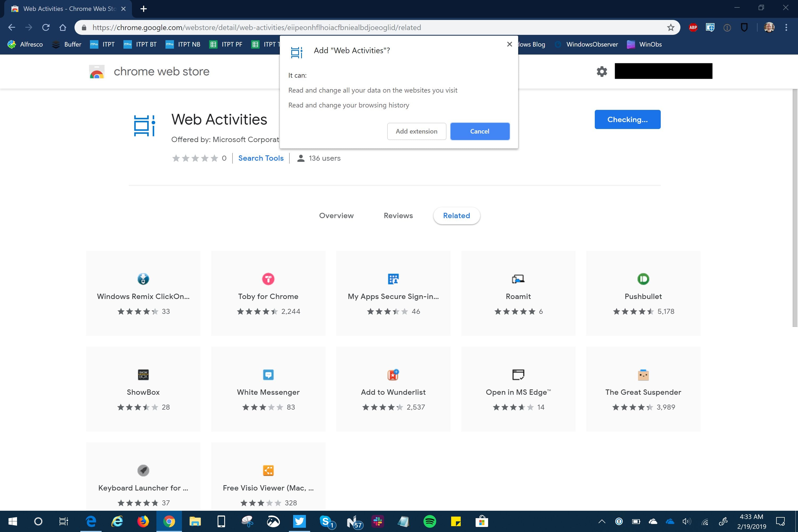Open the Add to Wunderlist icon

click(x=393, y=375)
